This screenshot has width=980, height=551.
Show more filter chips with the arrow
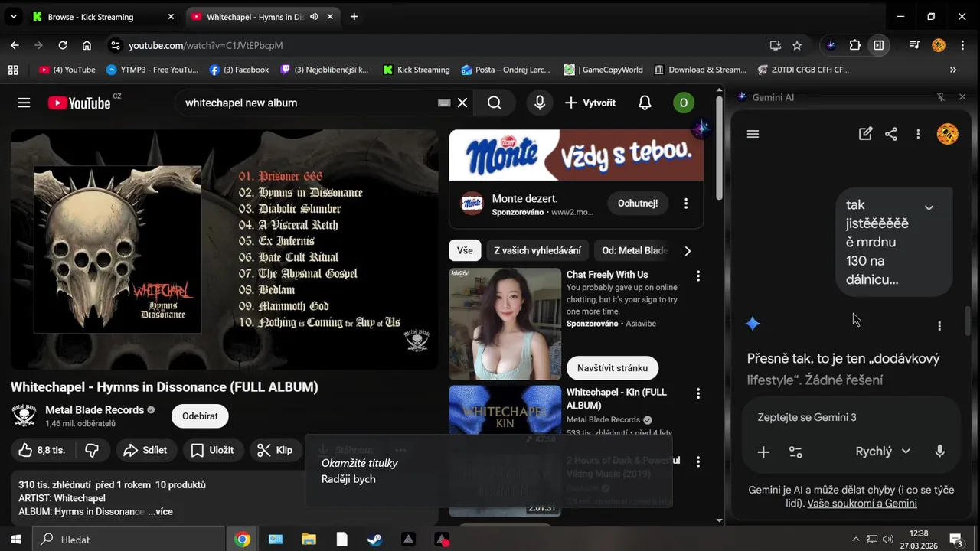click(x=688, y=250)
